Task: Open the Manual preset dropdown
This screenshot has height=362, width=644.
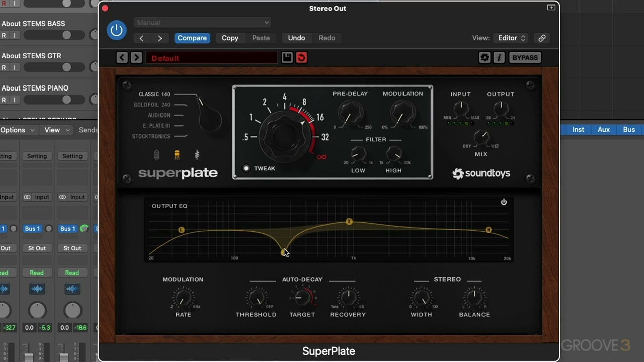Action: pos(202,22)
